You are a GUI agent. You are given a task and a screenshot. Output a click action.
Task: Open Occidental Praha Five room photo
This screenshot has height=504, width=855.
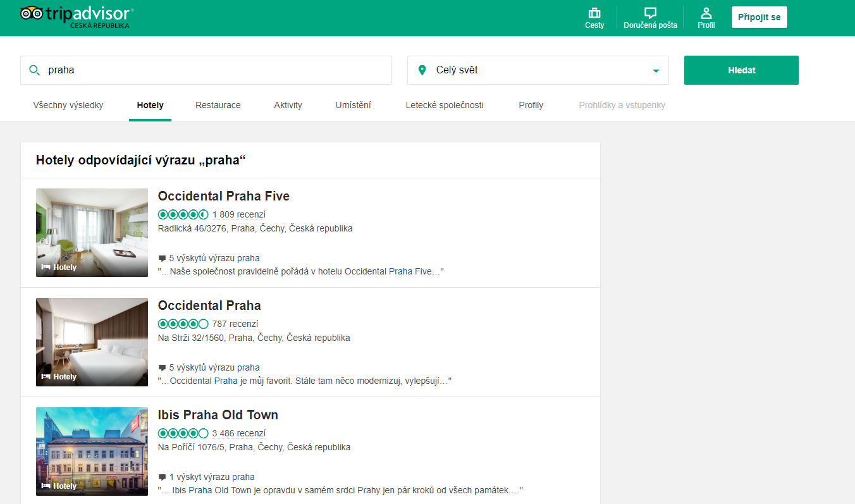tap(92, 233)
